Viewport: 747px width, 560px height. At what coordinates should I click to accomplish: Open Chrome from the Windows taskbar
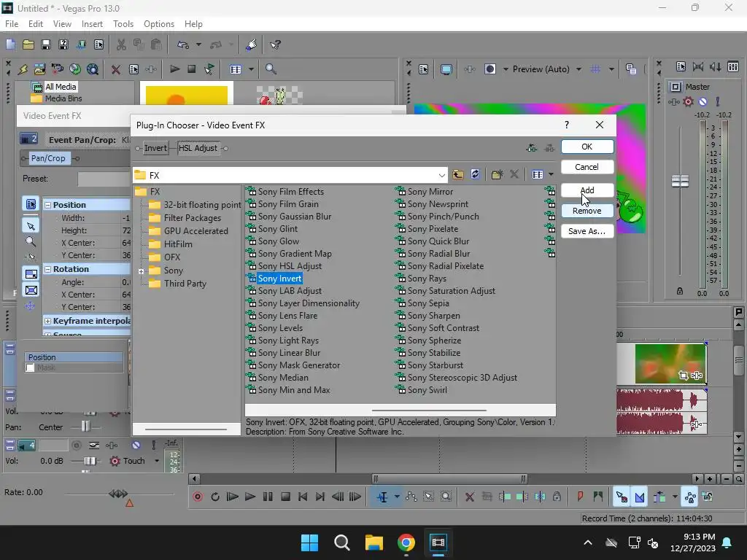(406, 542)
